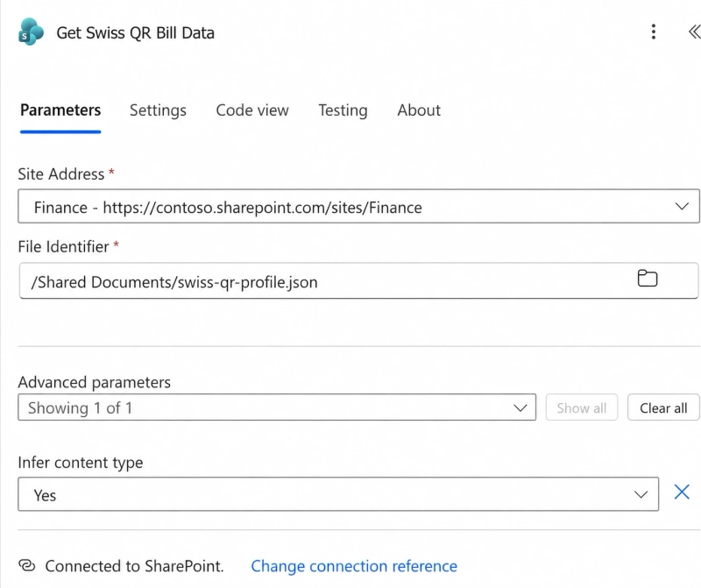Switch to the Settings tab
Image resolution: width=701 pixels, height=588 pixels.
158,110
